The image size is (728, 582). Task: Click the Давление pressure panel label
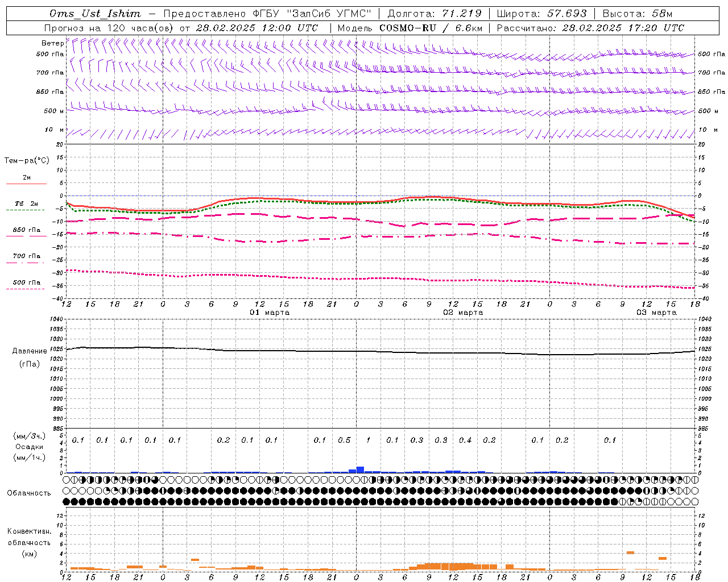(x=30, y=351)
